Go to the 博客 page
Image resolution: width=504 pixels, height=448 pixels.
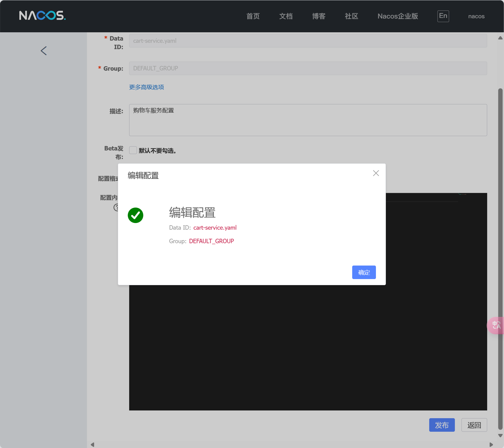[319, 16]
